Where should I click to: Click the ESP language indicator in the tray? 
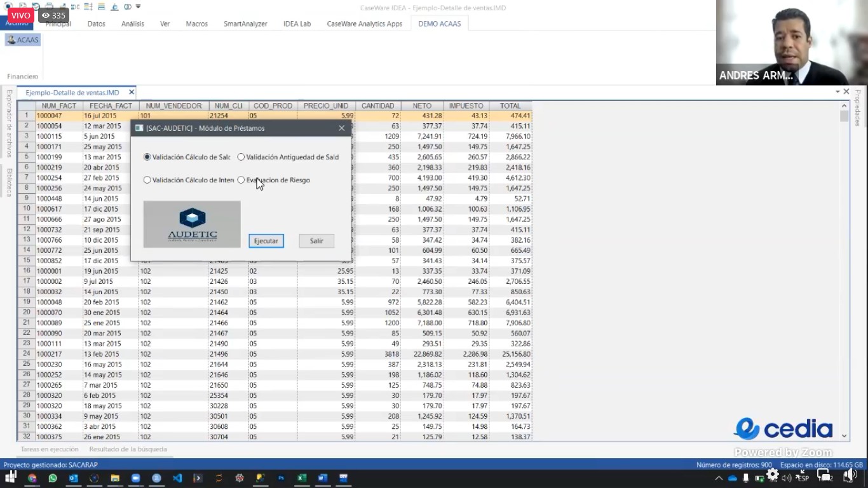click(x=804, y=478)
